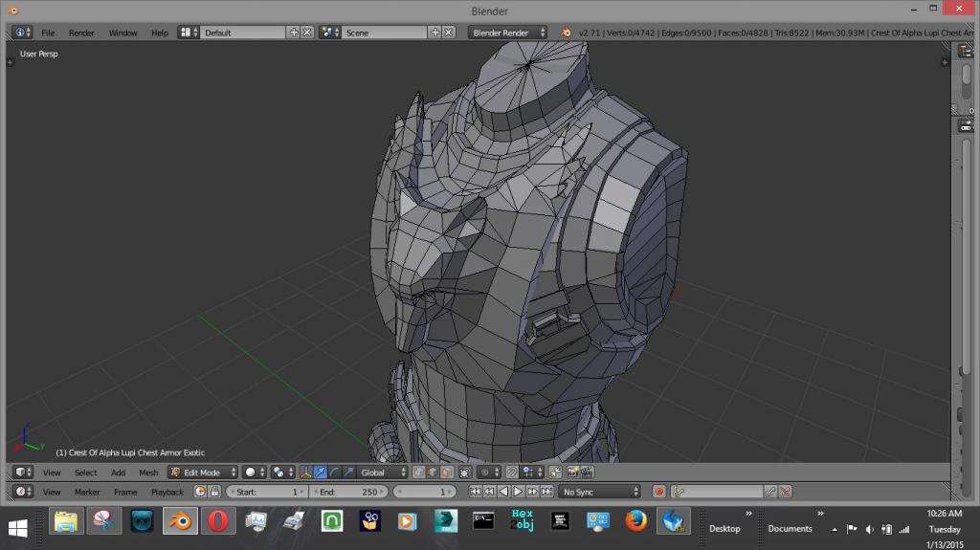This screenshot has height=550, width=980.
Task: Open the Edit Mode dropdown
Action: click(x=202, y=473)
